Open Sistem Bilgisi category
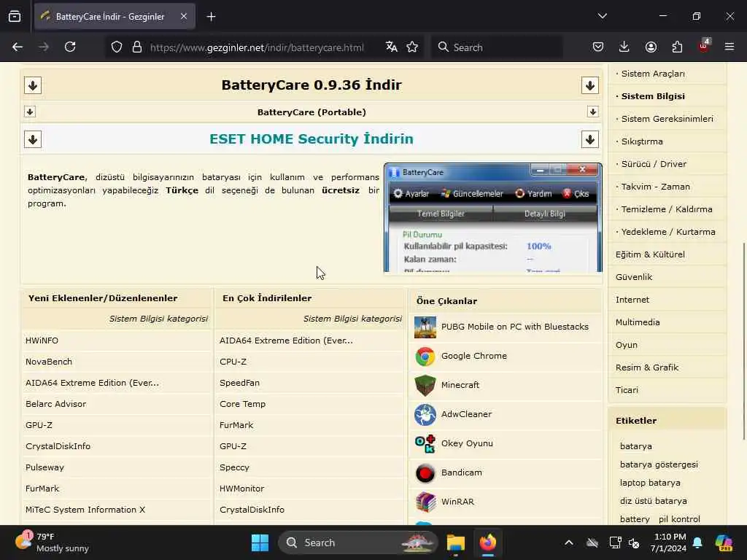 [653, 96]
